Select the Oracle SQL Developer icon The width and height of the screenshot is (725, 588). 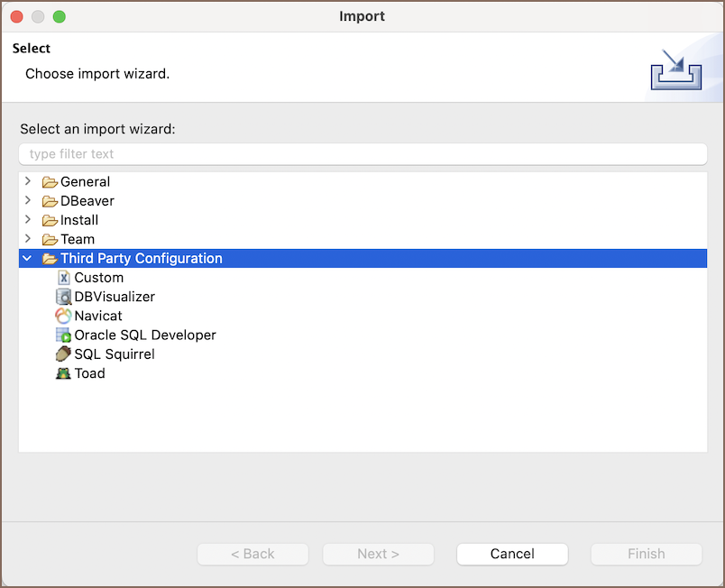pyautogui.click(x=63, y=335)
